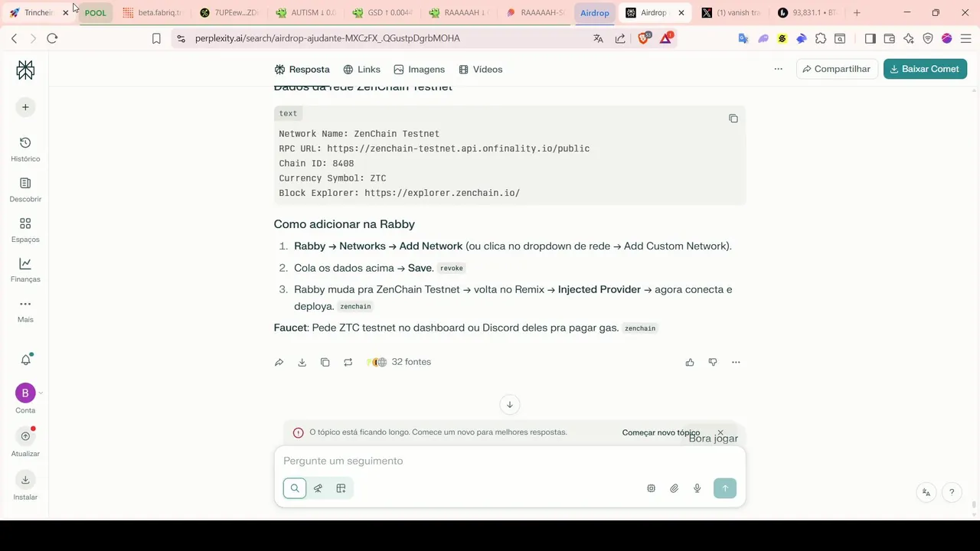Switch to the Links tab
The height and width of the screenshot is (551, 980).
coord(361,70)
